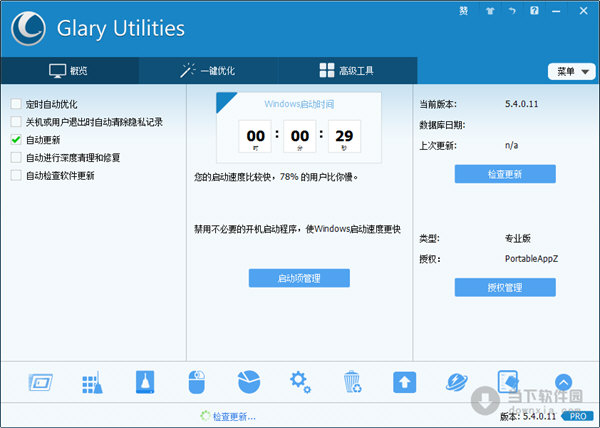Click the seconds value 29 in timer
Screen dimensions: 600x428
pyautogui.click(x=344, y=135)
